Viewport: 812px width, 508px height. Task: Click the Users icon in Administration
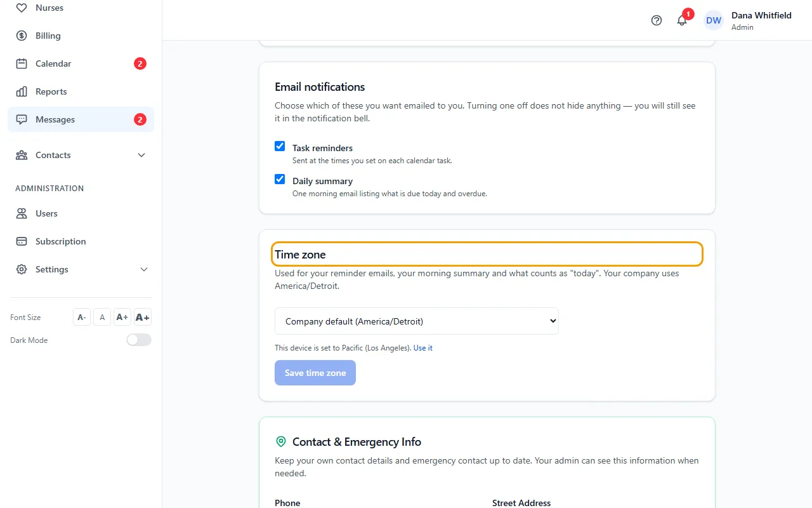tap(22, 213)
